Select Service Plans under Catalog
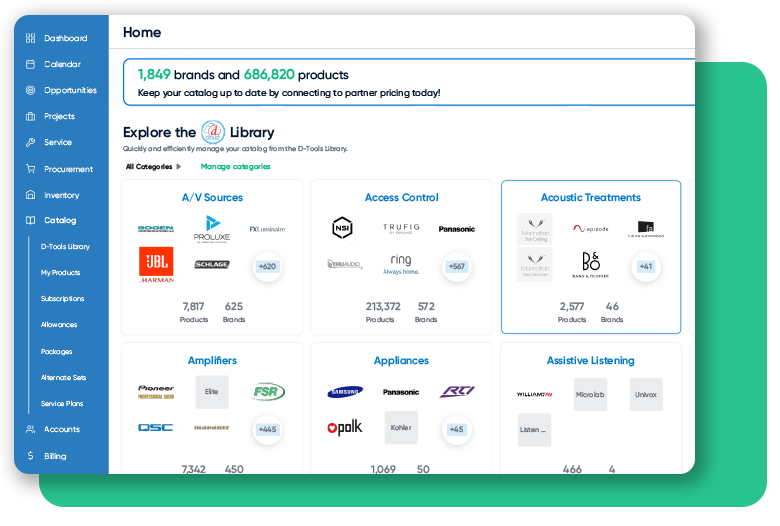The image size is (780, 526). (x=62, y=404)
